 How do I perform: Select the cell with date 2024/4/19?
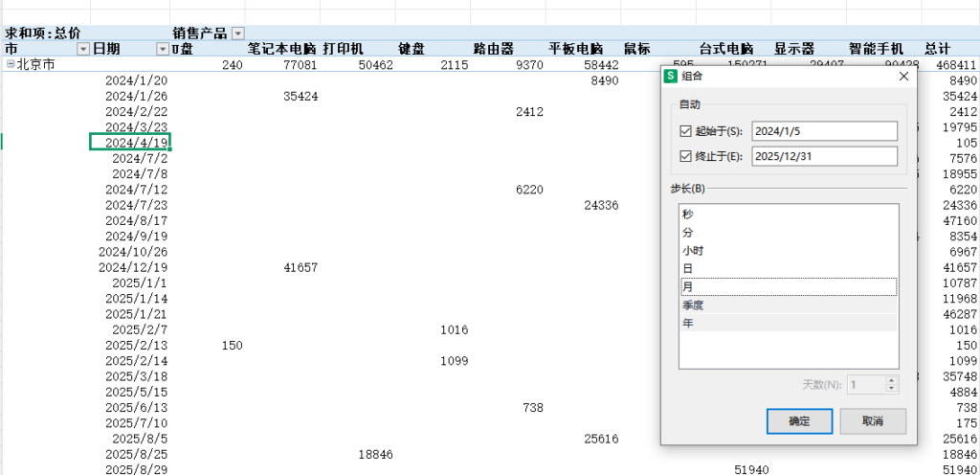[x=130, y=142]
